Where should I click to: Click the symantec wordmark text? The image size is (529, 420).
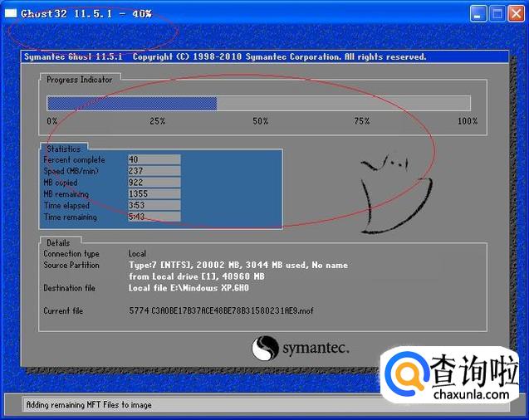coord(316,349)
